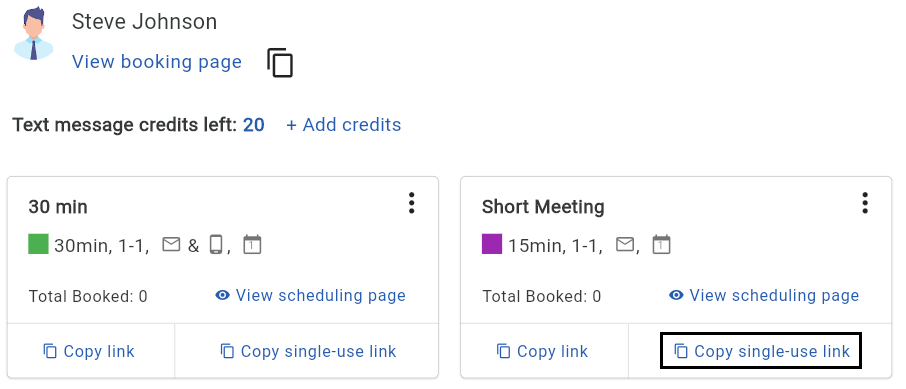
Task: Click Steve Johnson's avatar picture
Action: pos(34,34)
